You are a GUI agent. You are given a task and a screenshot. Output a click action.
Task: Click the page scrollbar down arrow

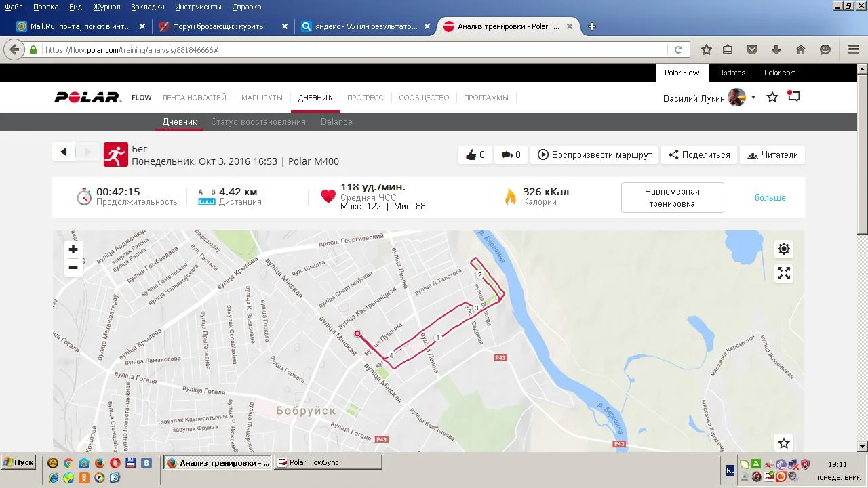pyautogui.click(x=863, y=447)
